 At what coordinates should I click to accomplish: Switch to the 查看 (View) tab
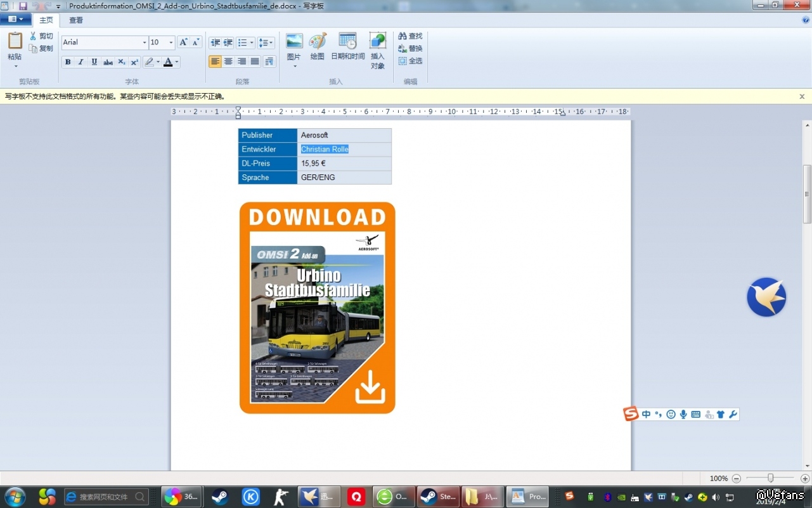pyautogui.click(x=76, y=20)
